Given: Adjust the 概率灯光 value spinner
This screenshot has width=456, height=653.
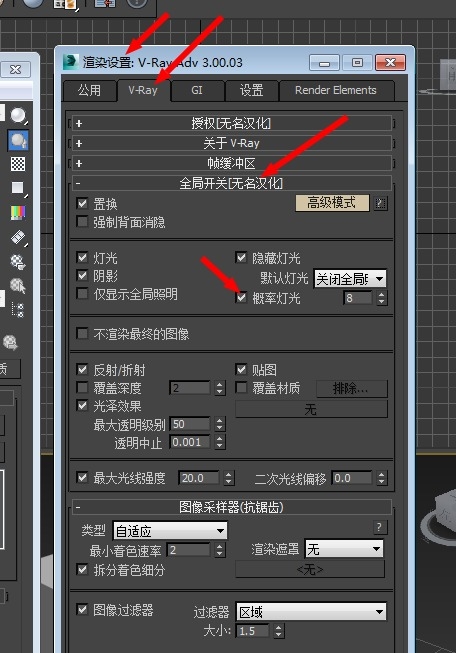Looking at the screenshot, I should (x=382, y=298).
